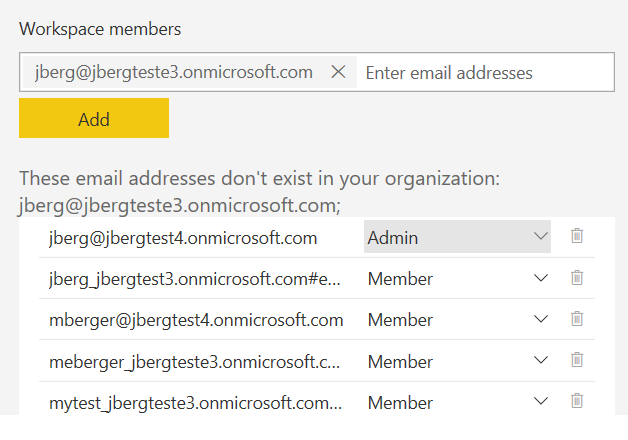Image resolution: width=628 pixels, height=440 pixels.
Task: Delete mberger@jbergtest4 member with trash icon
Action: coord(577,319)
